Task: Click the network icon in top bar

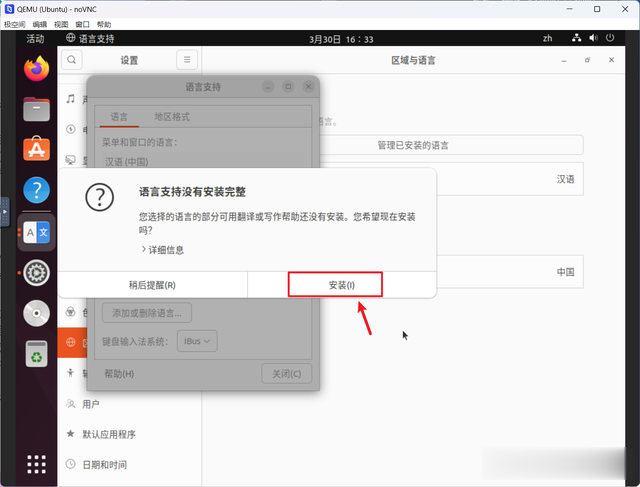Action: point(576,38)
